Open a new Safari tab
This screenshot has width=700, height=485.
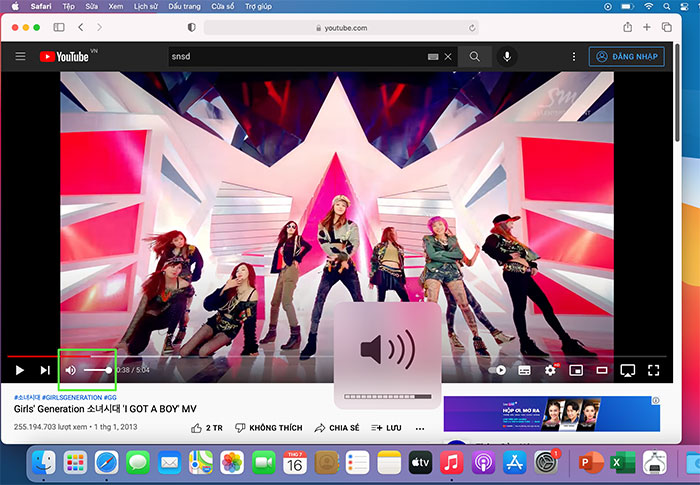pyautogui.click(x=646, y=27)
